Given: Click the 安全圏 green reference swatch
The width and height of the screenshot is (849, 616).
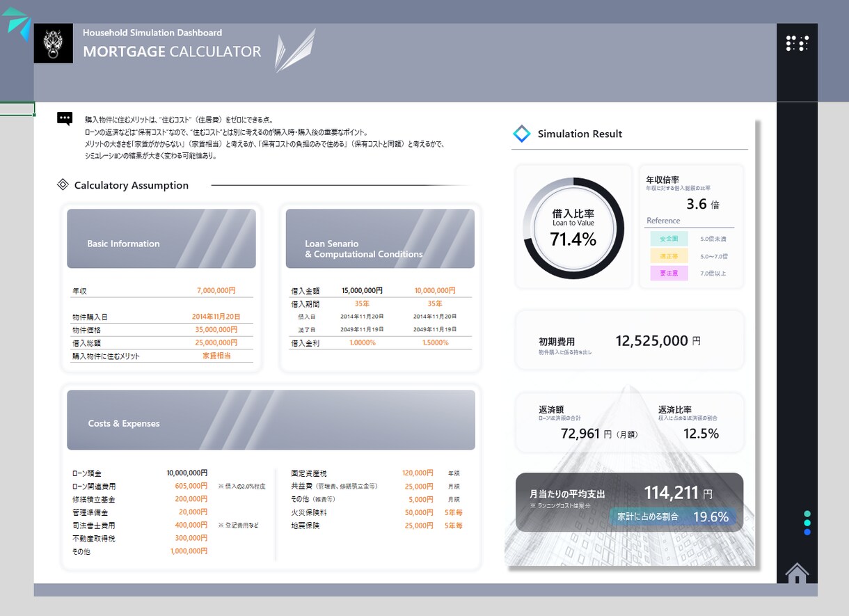Looking at the screenshot, I should pos(669,239).
